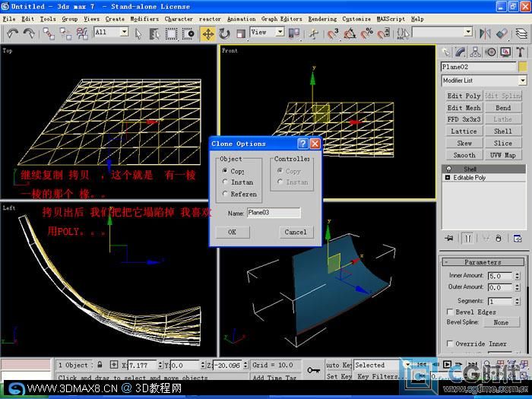Switch to Utilities panel tab

click(520, 52)
